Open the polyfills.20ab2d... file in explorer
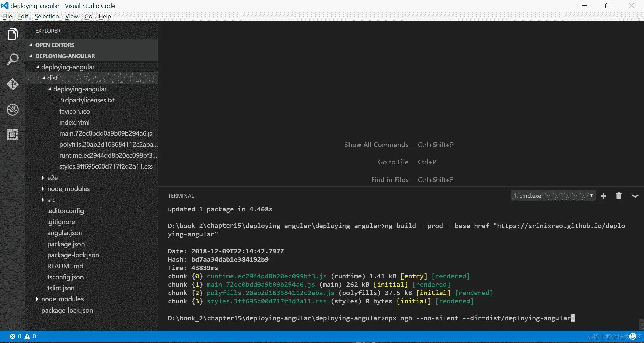The width and height of the screenshot is (644, 343). pos(108,144)
